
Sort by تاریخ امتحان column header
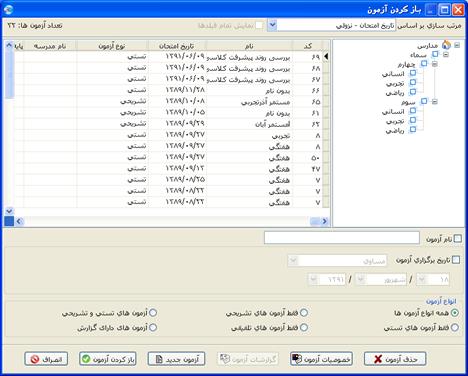tap(177, 46)
